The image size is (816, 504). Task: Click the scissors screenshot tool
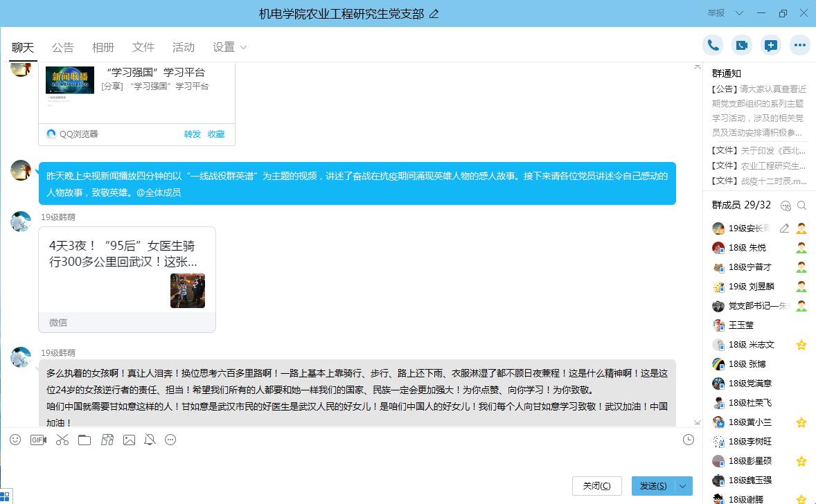[62, 440]
